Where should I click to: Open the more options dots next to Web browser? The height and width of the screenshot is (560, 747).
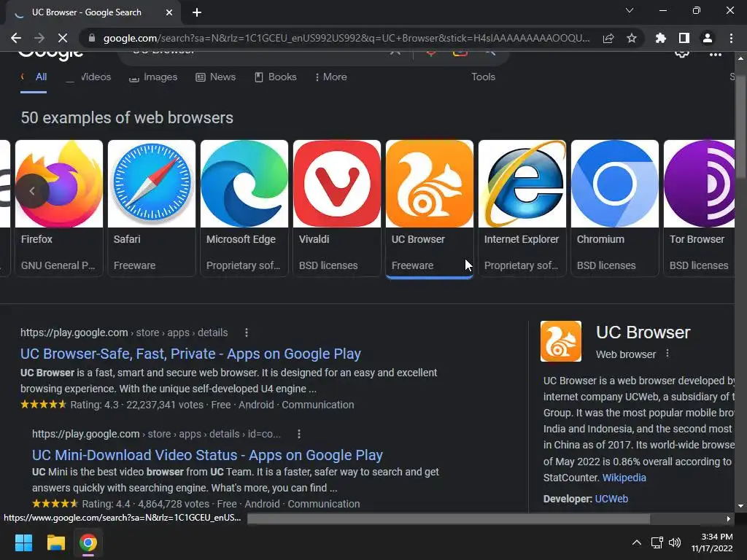(x=667, y=354)
